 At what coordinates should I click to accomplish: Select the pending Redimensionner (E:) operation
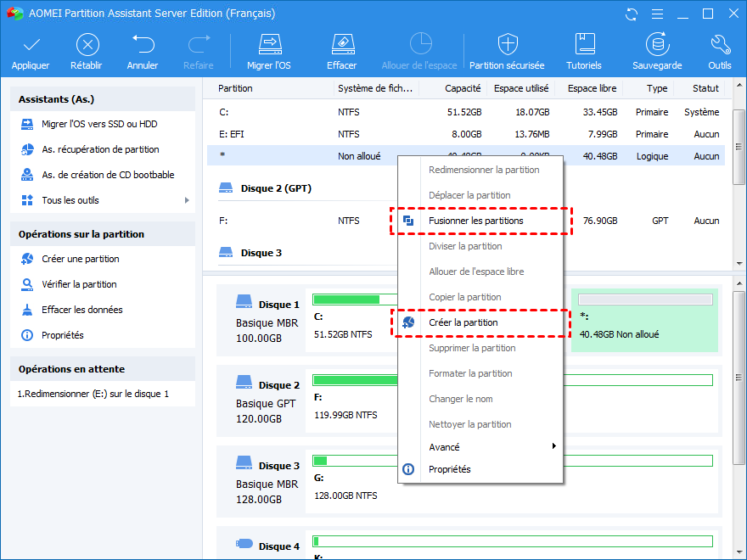click(93, 394)
